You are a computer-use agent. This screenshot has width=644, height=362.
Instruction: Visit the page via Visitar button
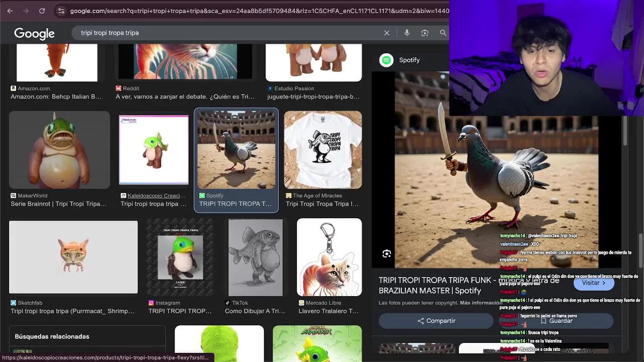click(x=594, y=283)
